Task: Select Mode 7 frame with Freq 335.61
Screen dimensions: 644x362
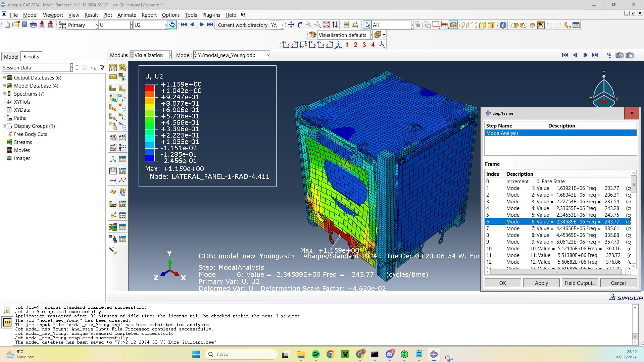Action: [x=558, y=228]
